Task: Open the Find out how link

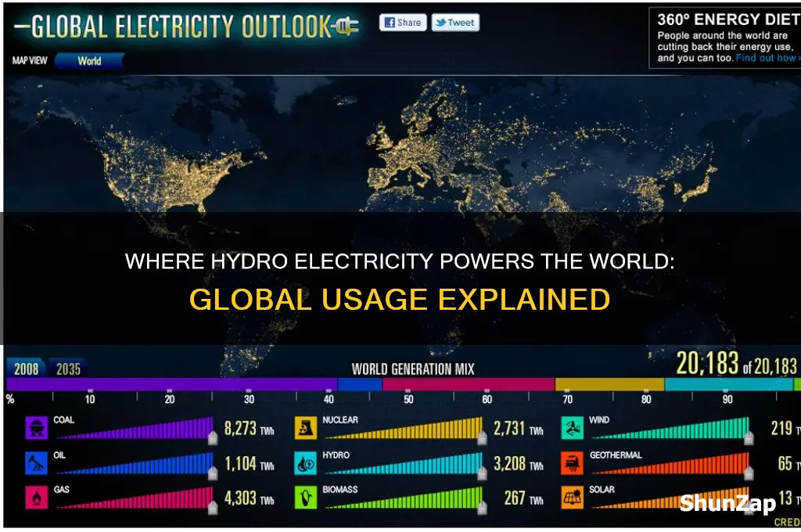Action: (x=768, y=58)
